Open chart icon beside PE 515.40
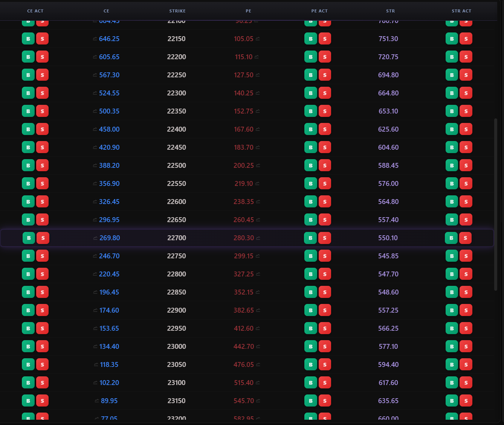 tap(258, 383)
